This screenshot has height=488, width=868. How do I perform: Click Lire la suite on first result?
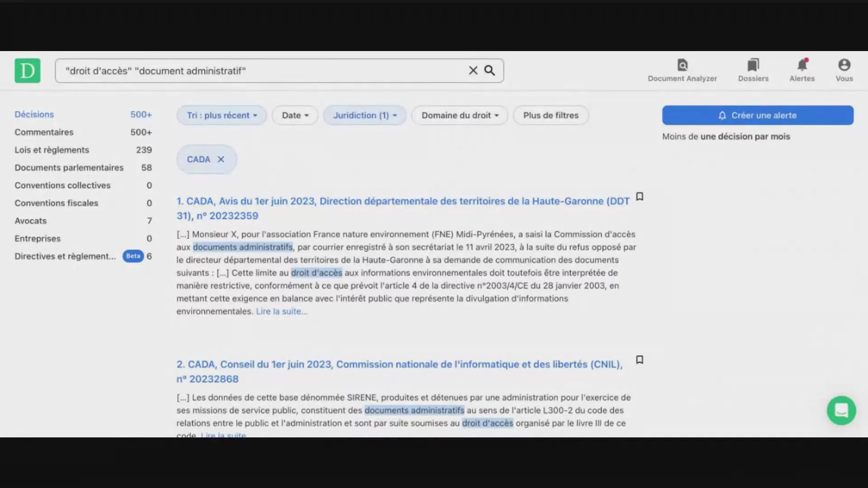tap(282, 311)
